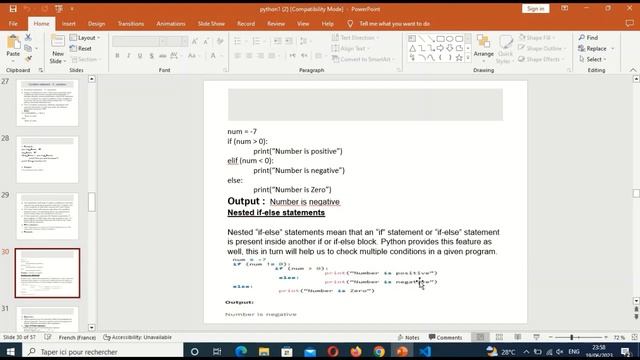640x360 pixels.
Task: Open the File tab
Action: coord(13,24)
